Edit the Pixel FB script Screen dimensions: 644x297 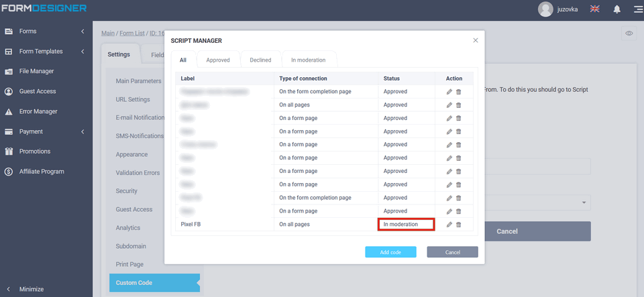coord(449,225)
